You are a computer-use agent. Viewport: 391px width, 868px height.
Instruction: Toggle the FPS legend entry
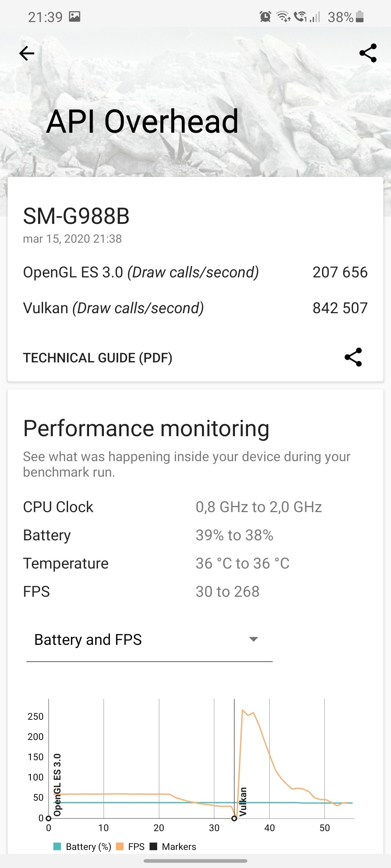130,847
